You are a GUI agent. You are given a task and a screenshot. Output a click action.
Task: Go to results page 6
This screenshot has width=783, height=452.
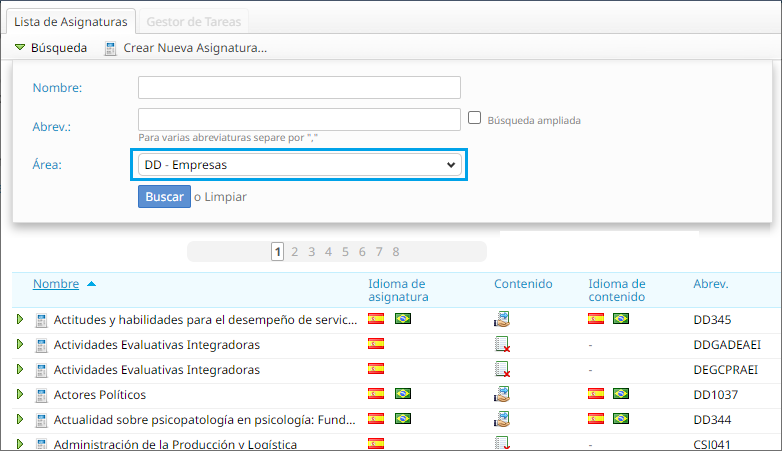pos(362,252)
